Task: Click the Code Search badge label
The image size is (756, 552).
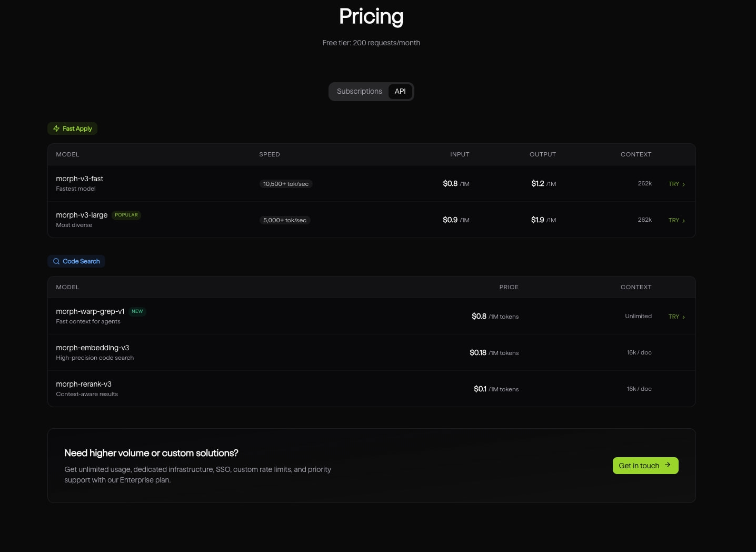Action: tap(81, 261)
